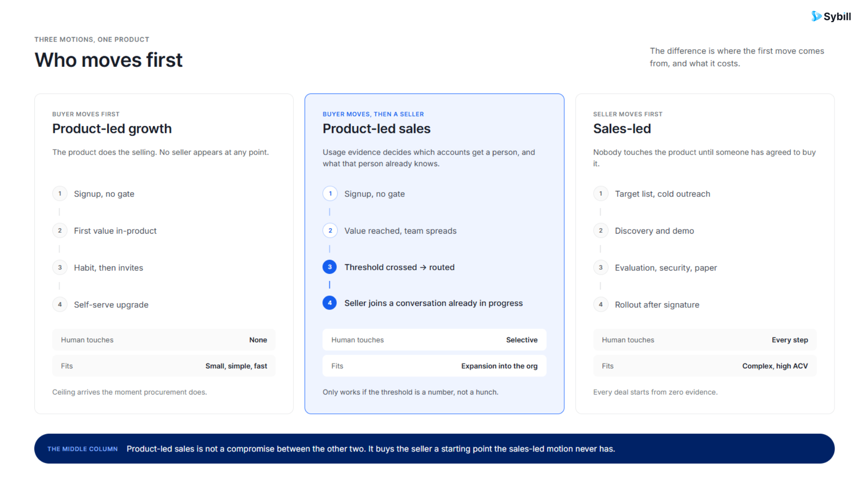Click 'The product does the selling' description
This screenshot has height=488, width=868.
(x=160, y=152)
